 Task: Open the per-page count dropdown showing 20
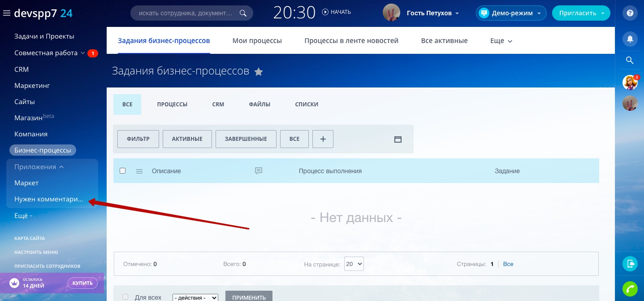(354, 264)
